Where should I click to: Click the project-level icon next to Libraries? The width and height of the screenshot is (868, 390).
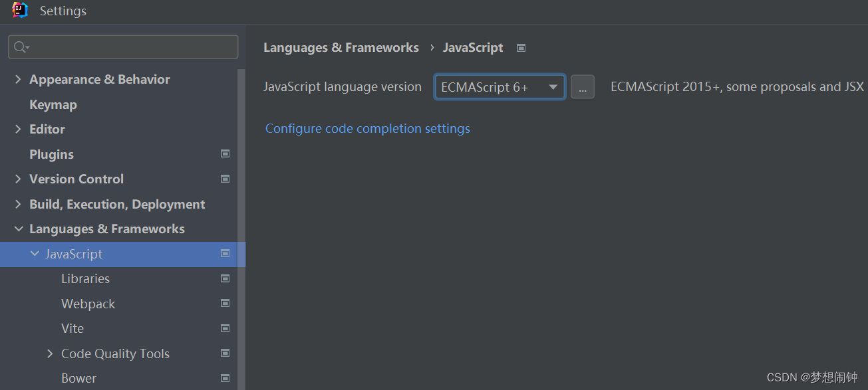225,278
